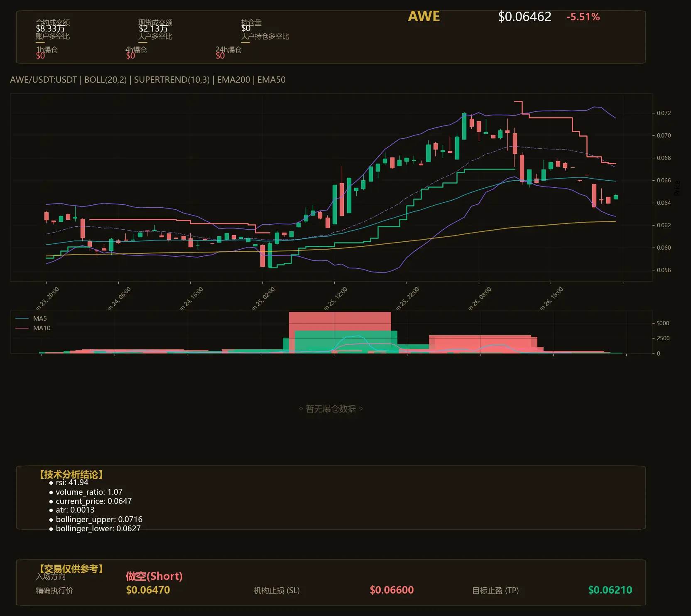Click the $2.13万 spot volume value
Image resolution: width=691 pixels, height=616 pixels.
click(153, 29)
